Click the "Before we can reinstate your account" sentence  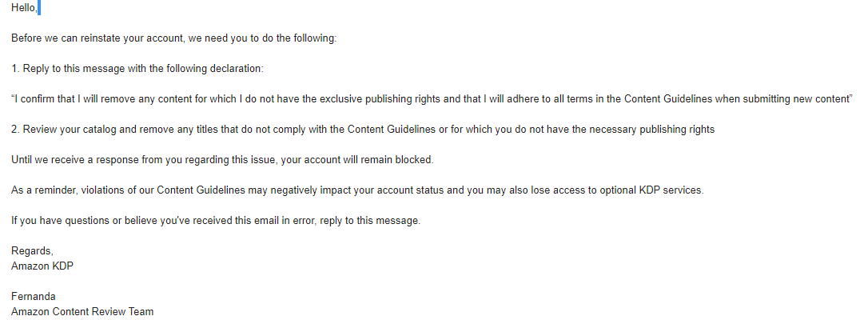(x=173, y=39)
